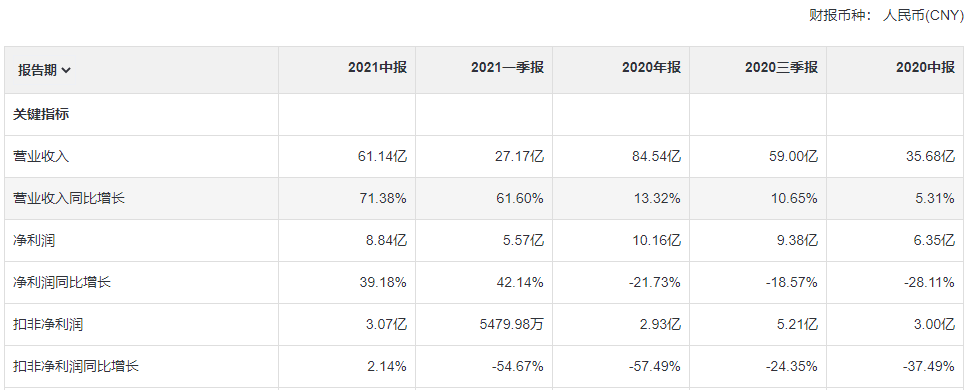The width and height of the screenshot is (969, 390).
Task: Select the -57.49% cell under 2020年报
Action: click(654, 367)
